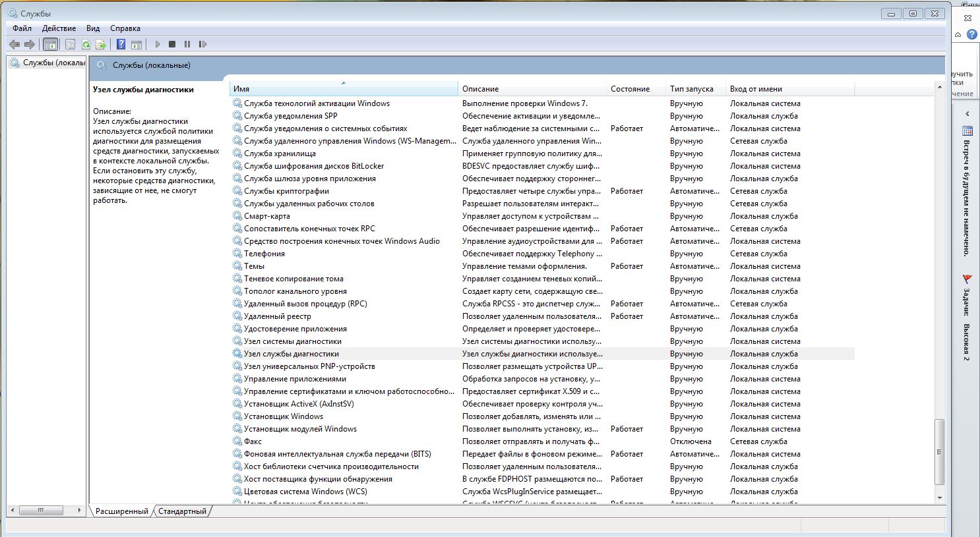Sort by the Тип запуска column header
The image size is (980, 537).
click(691, 89)
